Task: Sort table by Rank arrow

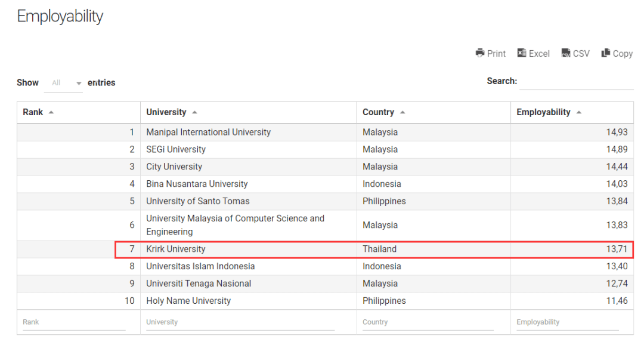Action: tap(51, 112)
